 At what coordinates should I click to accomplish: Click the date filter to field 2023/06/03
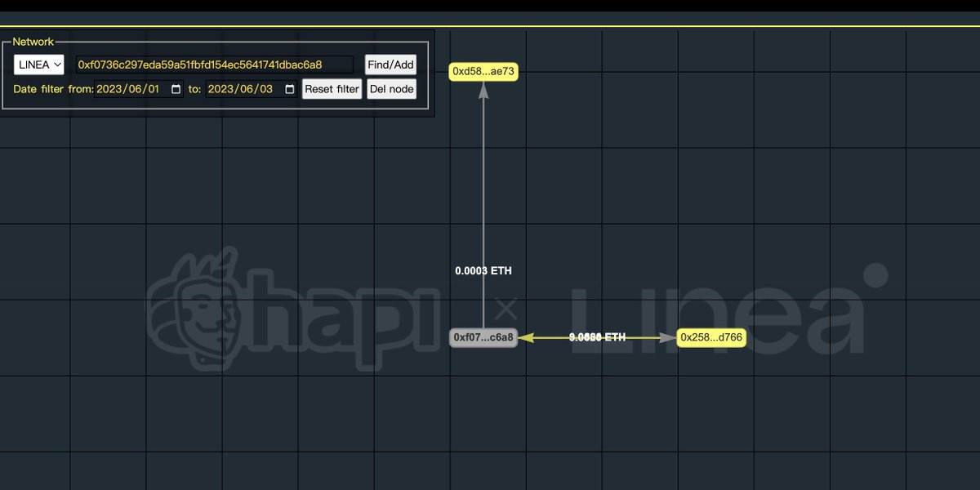(x=252, y=89)
